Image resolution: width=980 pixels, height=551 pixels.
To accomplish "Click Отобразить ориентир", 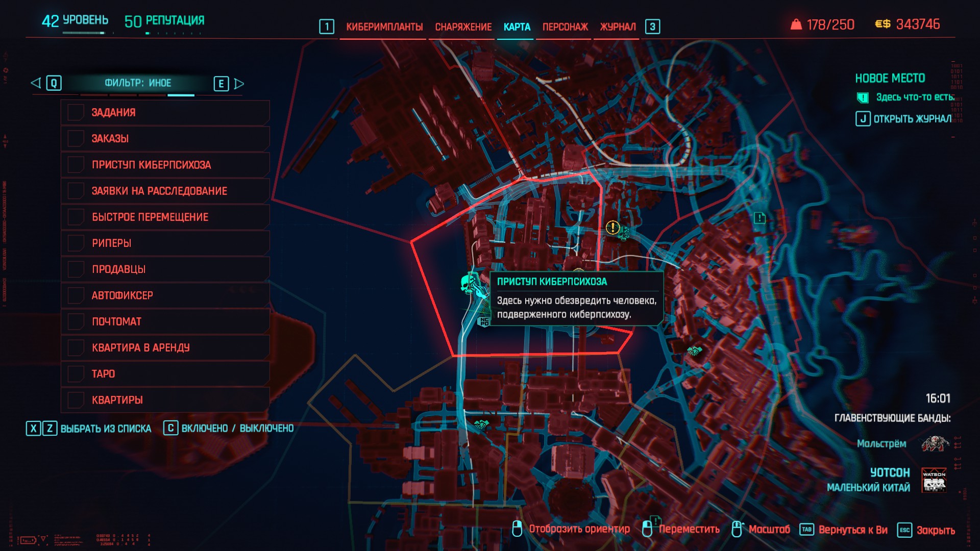I will coord(579,529).
